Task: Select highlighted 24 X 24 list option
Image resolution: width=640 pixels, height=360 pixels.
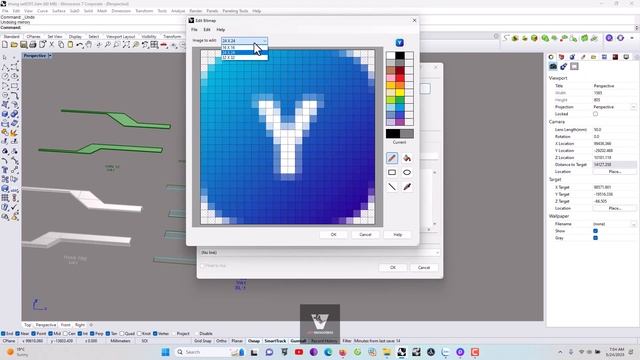Action: (244, 53)
